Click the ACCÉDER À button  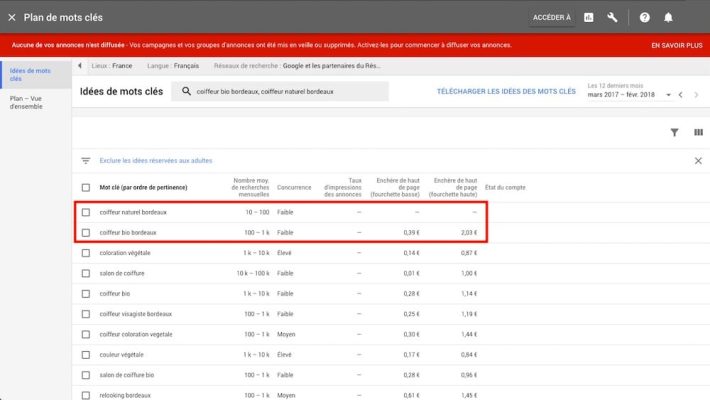552,17
